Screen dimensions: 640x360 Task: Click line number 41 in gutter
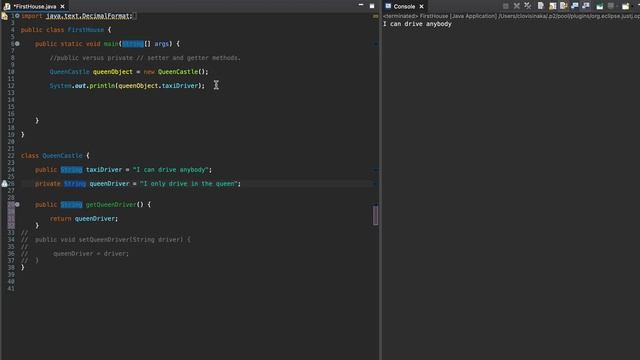[11, 289]
